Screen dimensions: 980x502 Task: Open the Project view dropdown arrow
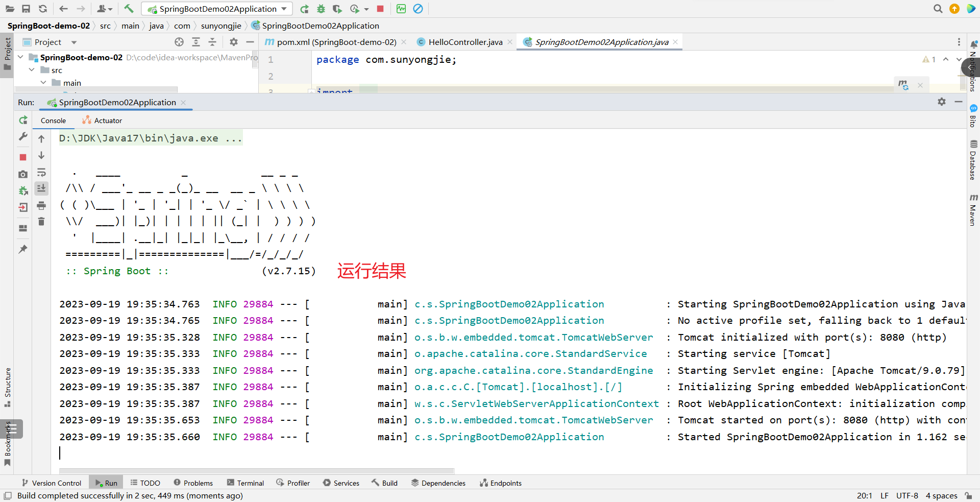tap(74, 42)
